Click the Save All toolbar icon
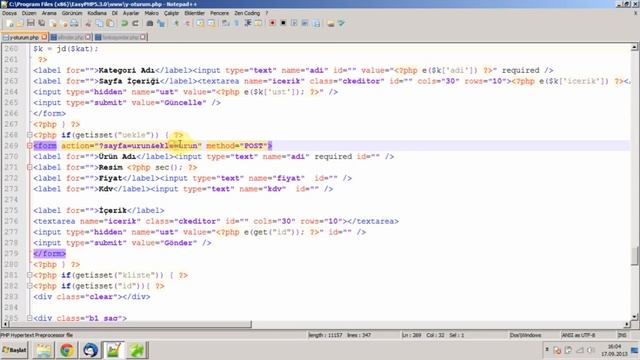 (x=41, y=23)
